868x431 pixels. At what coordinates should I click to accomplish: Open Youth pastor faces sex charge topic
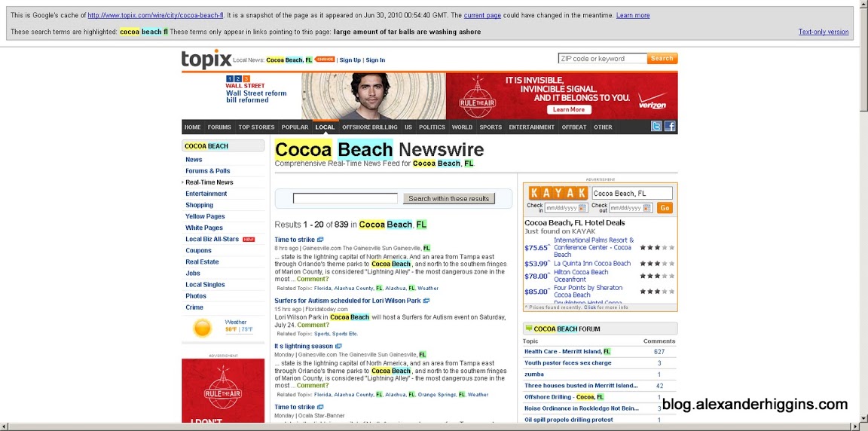pyautogui.click(x=568, y=363)
